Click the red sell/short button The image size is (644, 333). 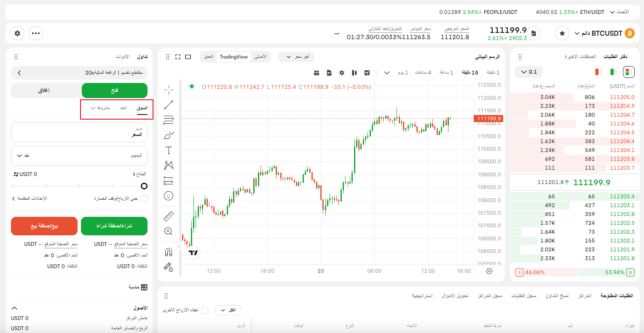point(44,226)
